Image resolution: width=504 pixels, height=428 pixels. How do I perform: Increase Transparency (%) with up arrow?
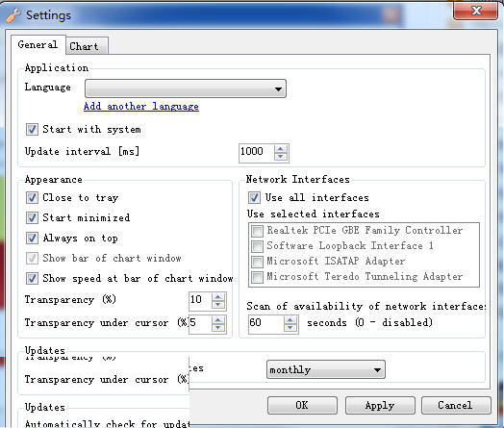pyautogui.click(x=218, y=297)
